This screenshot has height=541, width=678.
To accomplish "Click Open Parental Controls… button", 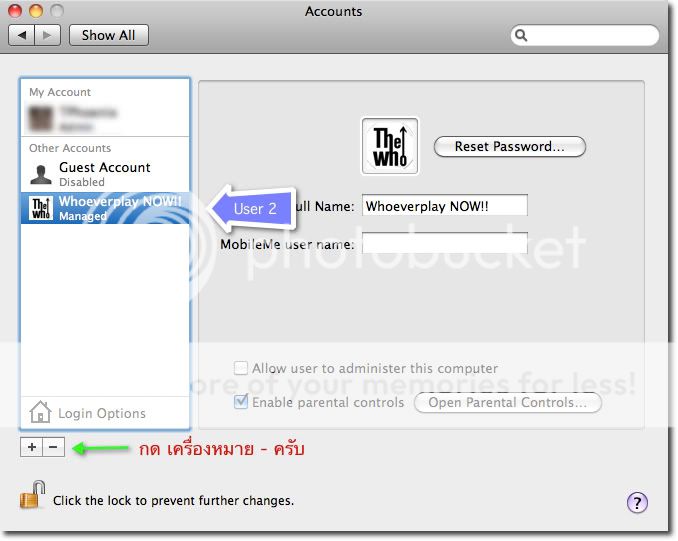I will [x=508, y=403].
